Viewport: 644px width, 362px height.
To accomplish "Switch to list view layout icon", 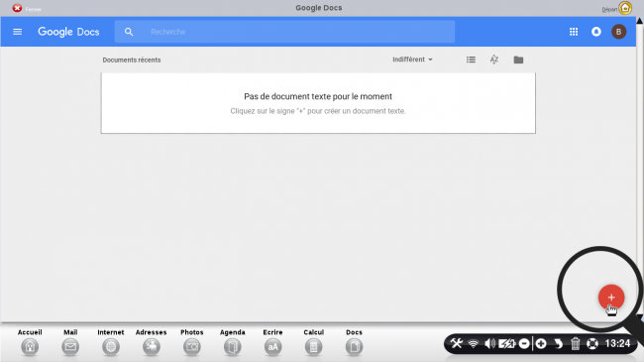I will (x=471, y=60).
